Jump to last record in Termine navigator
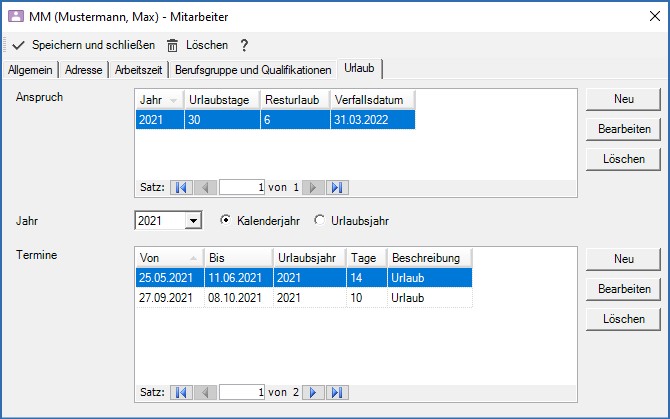670x419 pixels. [337, 392]
